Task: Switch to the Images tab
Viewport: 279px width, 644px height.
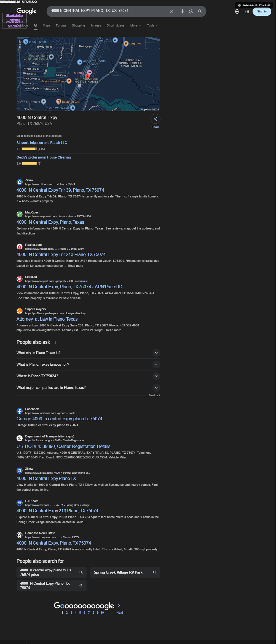Action: [x=96, y=25]
